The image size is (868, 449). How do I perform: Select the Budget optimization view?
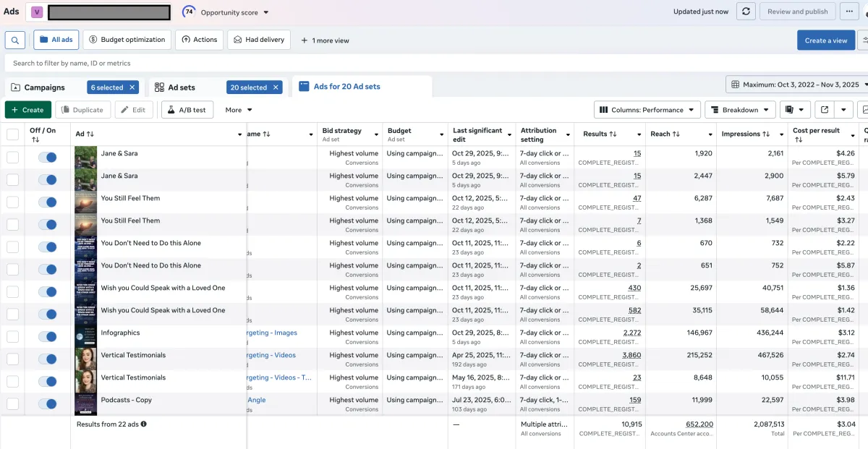coord(127,40)
